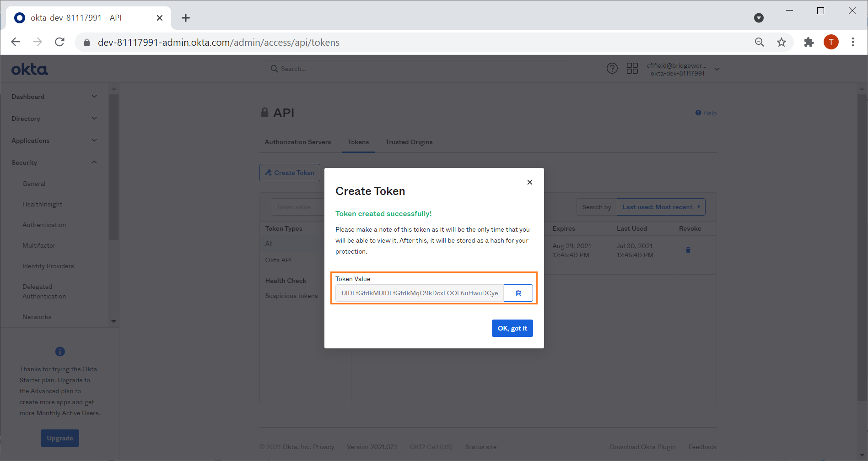Open browser zoom icon

click(x=760, y=42)
